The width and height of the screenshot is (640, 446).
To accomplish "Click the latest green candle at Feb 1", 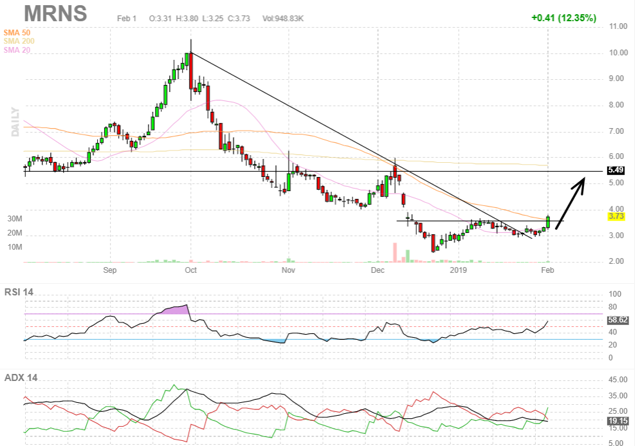I will coord(548,222).
